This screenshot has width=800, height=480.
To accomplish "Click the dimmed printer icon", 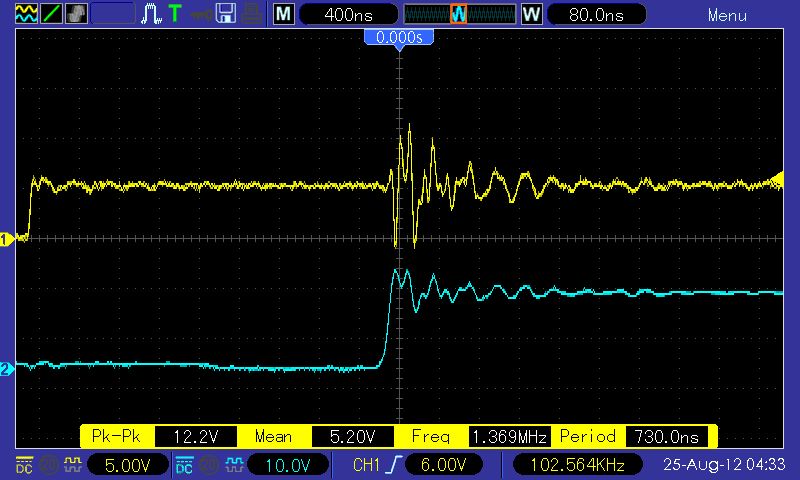I will [252, 14].
